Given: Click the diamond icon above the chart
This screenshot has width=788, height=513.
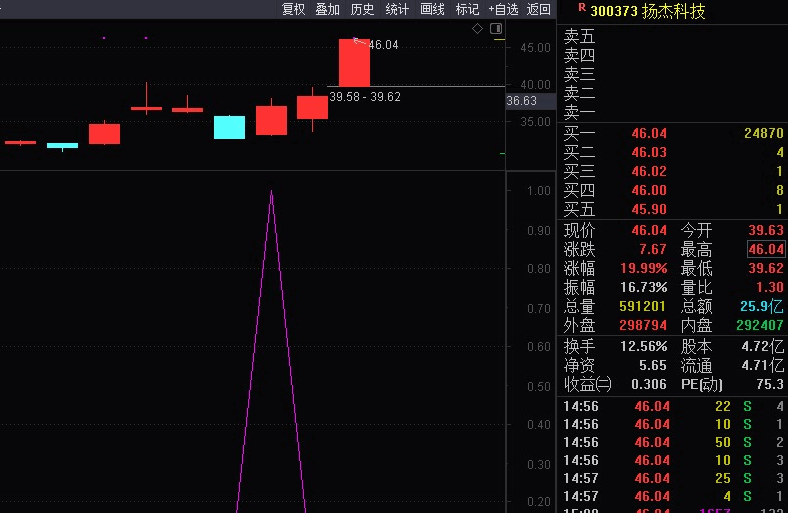Looking at the screenshot, I should (x=477, y=29).
